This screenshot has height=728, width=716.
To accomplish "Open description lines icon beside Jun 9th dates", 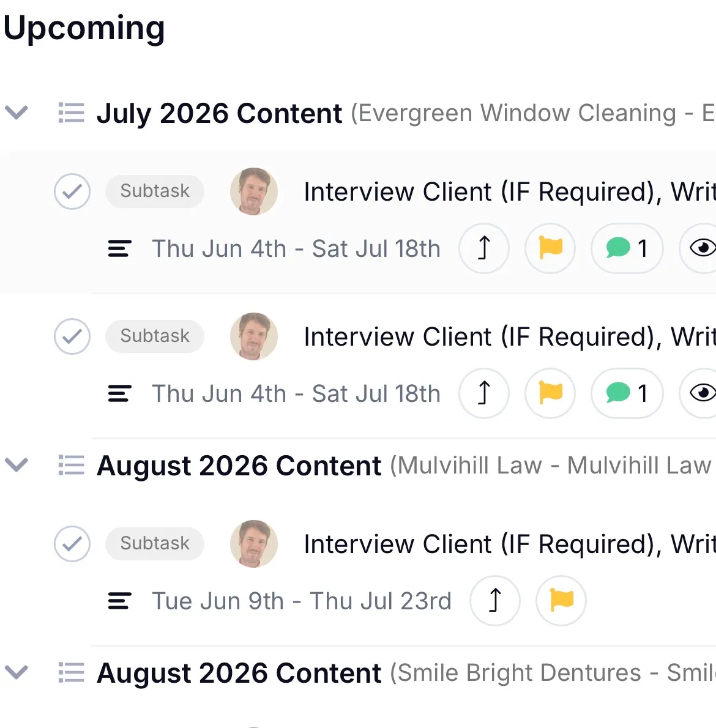I will (119, 601).
